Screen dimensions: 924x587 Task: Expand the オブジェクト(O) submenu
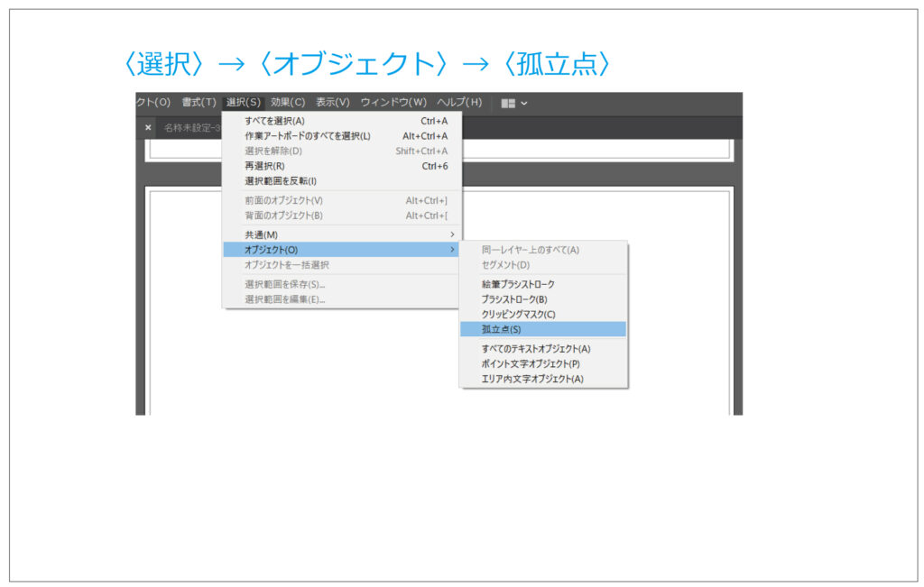342,250
